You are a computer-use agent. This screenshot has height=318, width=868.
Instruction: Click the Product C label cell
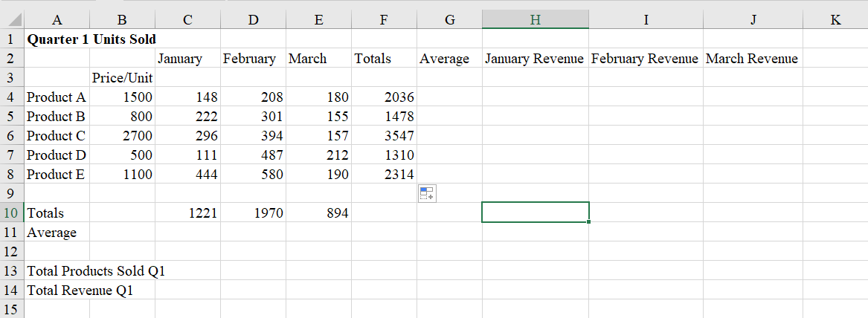[x=57, y=135]
